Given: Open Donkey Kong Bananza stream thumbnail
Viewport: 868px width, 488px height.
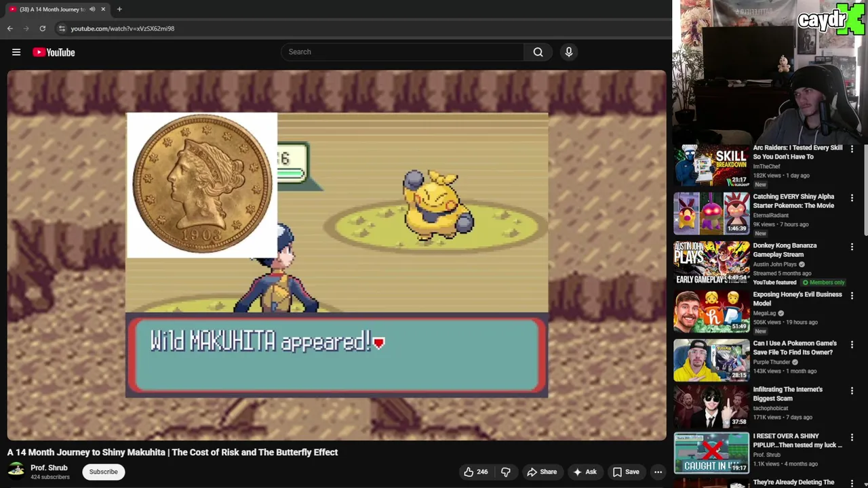Looking at the screenshot, I should (x=711, y=262).
